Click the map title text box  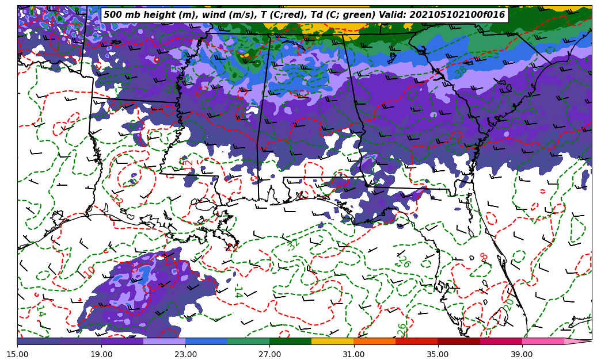pos(304,15)
